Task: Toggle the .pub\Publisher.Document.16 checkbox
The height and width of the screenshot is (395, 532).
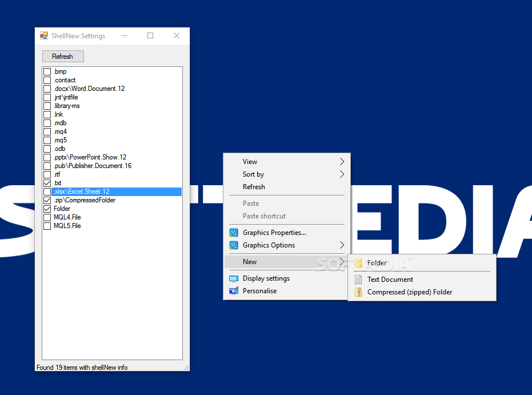Action: point(47,166)
